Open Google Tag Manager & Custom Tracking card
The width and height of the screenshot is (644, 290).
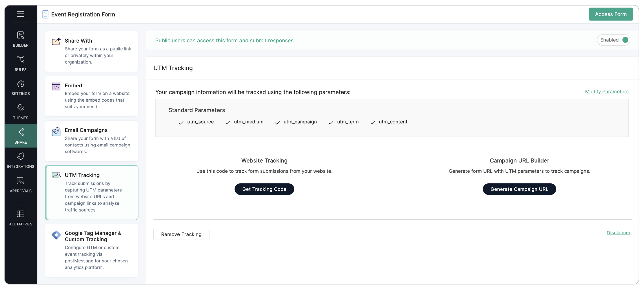(92, 251)
